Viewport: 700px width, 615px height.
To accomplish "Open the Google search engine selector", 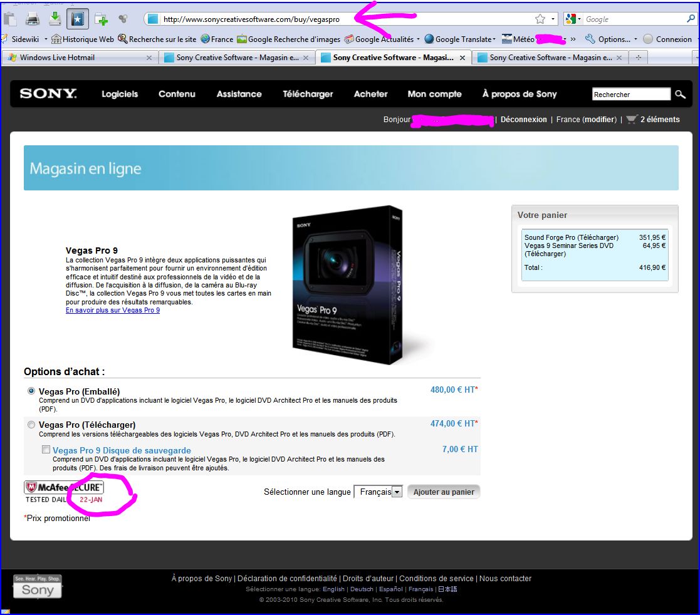I will click(x=573, y=19).
